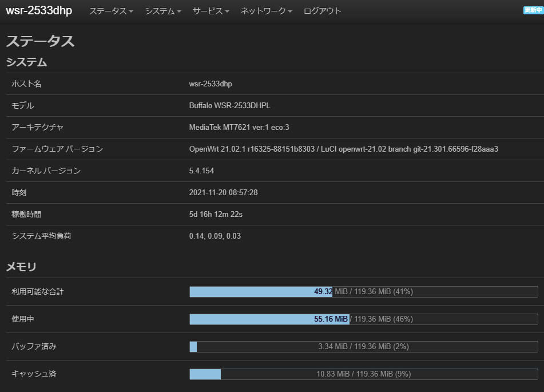Click the 利用可能な合計 memory progress bar

click(363, 292)
